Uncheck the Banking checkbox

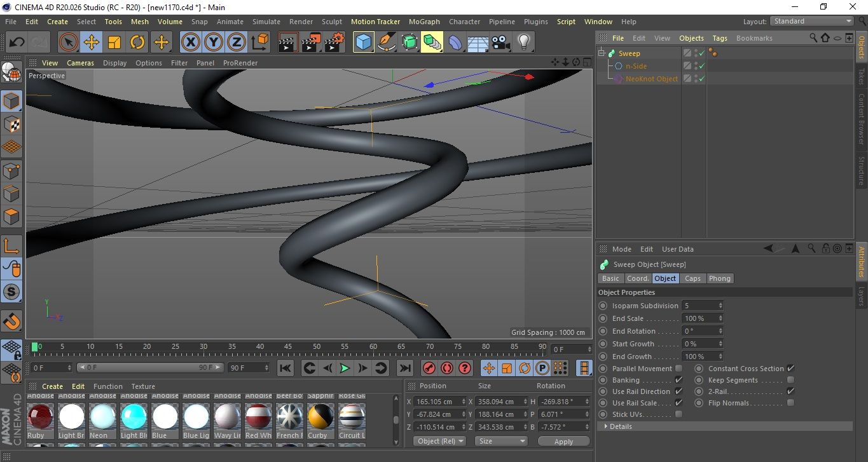click(679, 380)
